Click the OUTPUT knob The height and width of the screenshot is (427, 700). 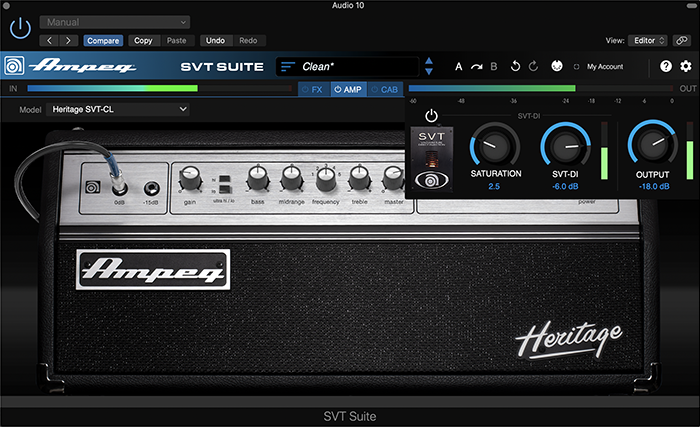click(x=652, y=144)
